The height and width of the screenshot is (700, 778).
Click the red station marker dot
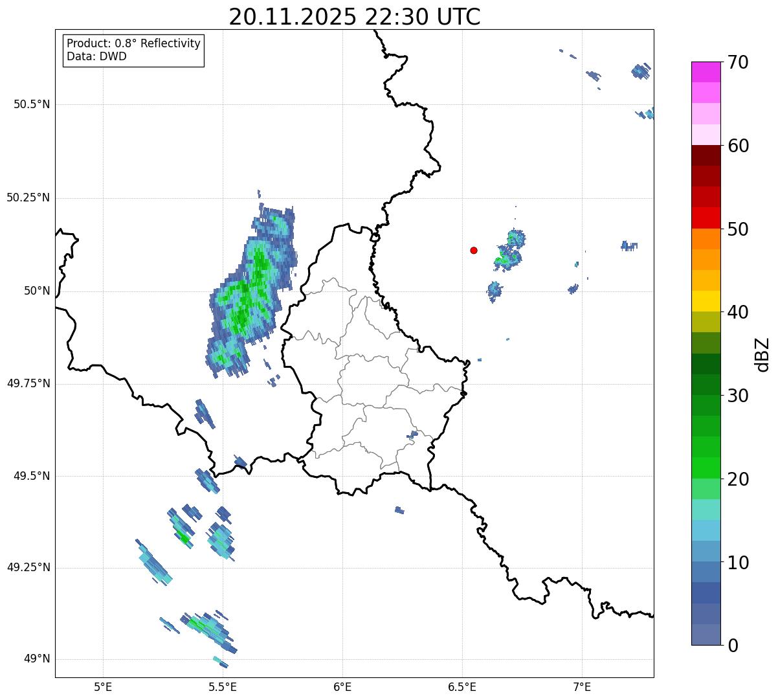474,250
